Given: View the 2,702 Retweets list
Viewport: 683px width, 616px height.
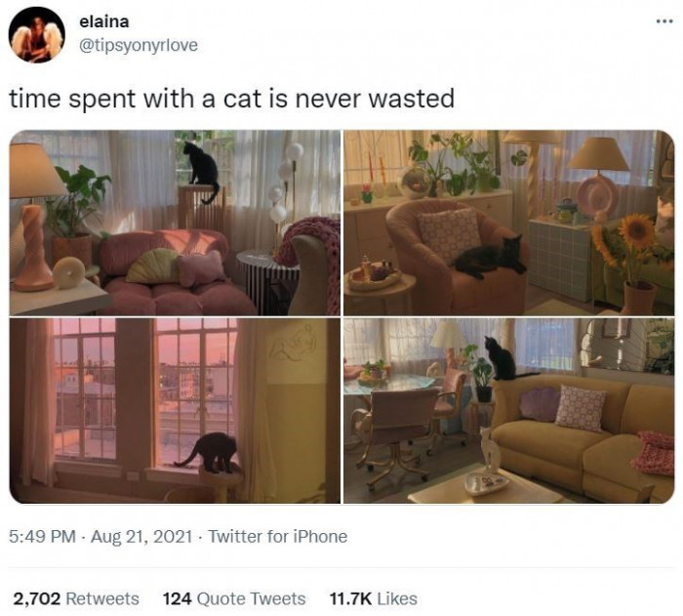Looking at the screenshot, I should [76, 598].
